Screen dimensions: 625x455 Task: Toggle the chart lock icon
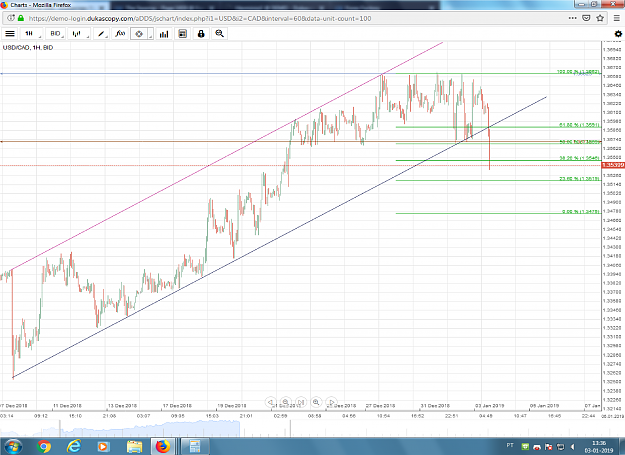point(201,34)
